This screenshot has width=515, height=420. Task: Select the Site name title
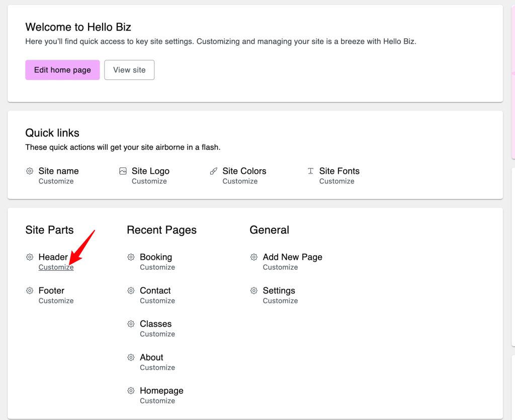[x=58, y=171]
